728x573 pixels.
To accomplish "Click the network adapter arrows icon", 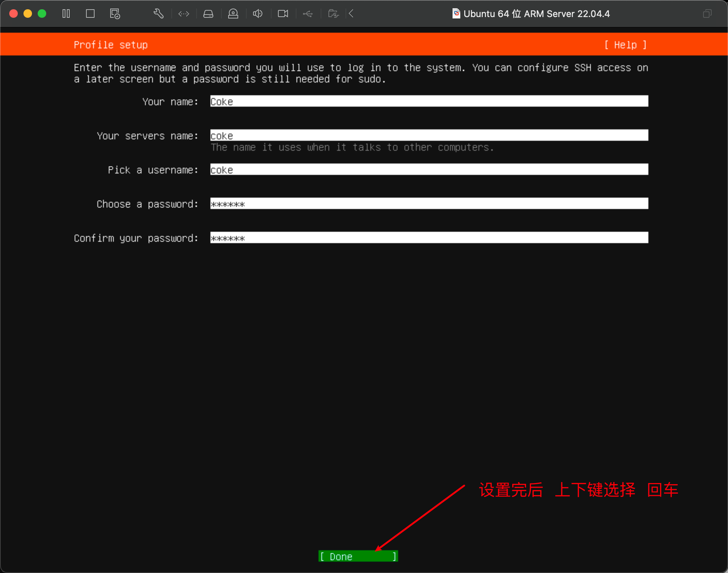I will (184, 14).
